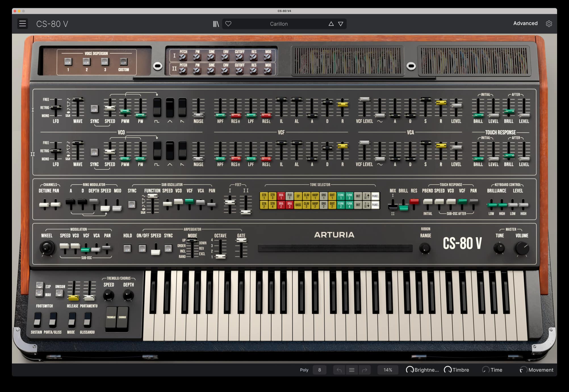The height and width of the screenshot is (392, 569).
Task: Select Voice Dispersion button 2
Action: click(x=87, y=62)
